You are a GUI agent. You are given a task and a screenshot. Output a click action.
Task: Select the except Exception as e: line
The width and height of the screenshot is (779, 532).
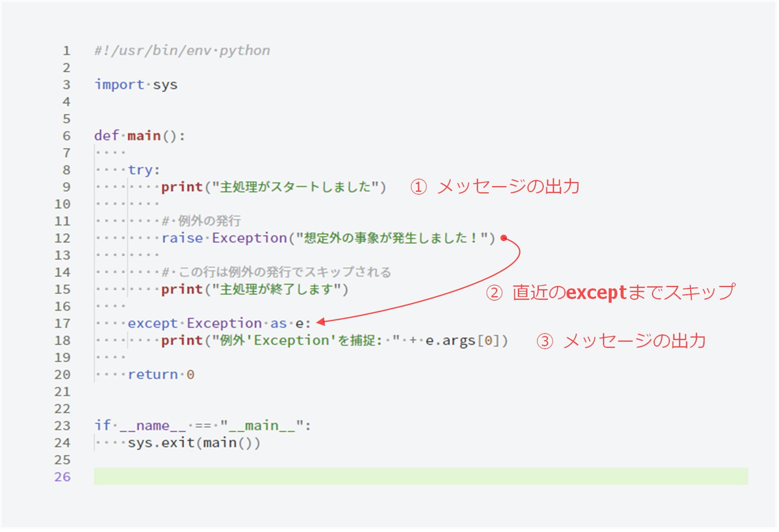(x=218, y=323)
